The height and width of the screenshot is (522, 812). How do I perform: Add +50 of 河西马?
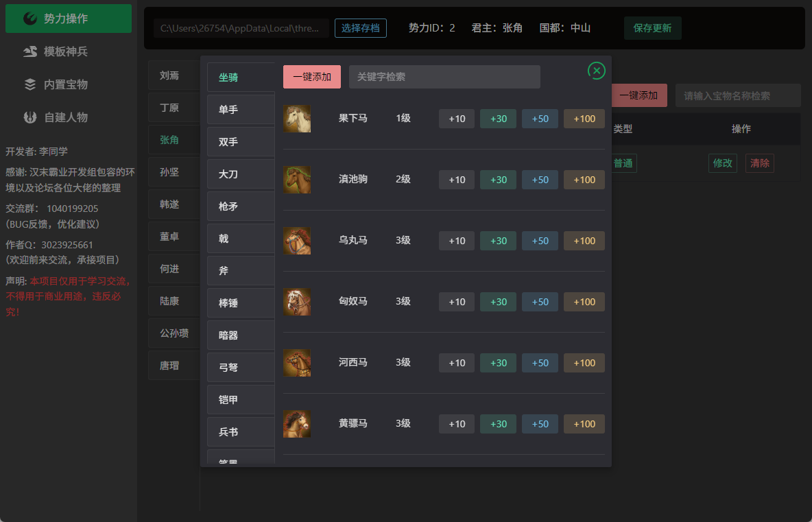pos(540,363)
